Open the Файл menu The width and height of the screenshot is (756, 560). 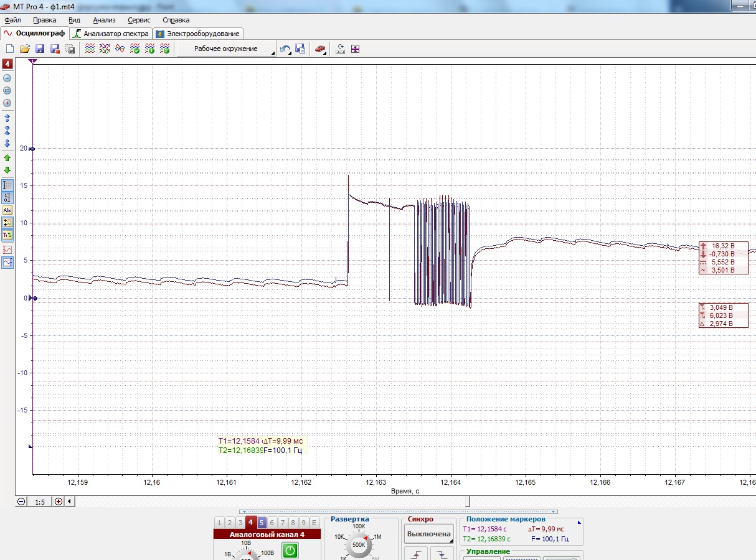coord(12,20)
